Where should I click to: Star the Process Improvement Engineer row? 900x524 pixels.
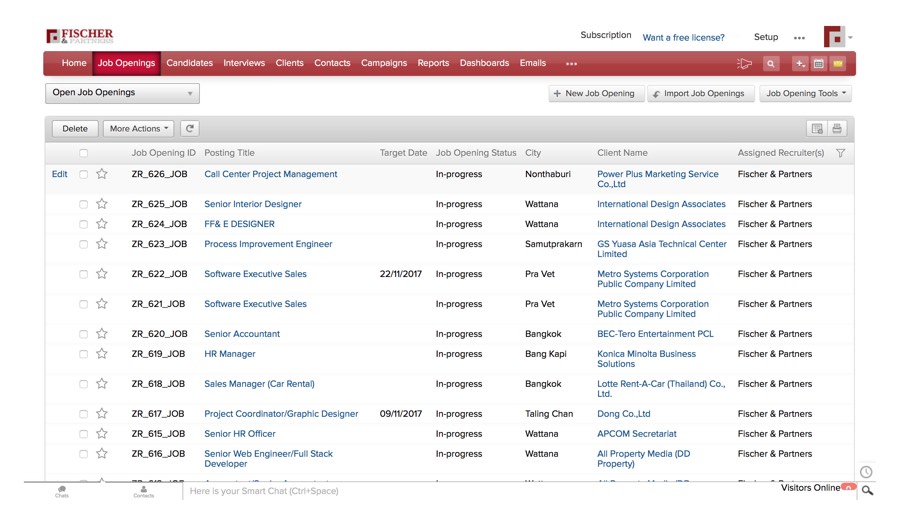point(102,244)
